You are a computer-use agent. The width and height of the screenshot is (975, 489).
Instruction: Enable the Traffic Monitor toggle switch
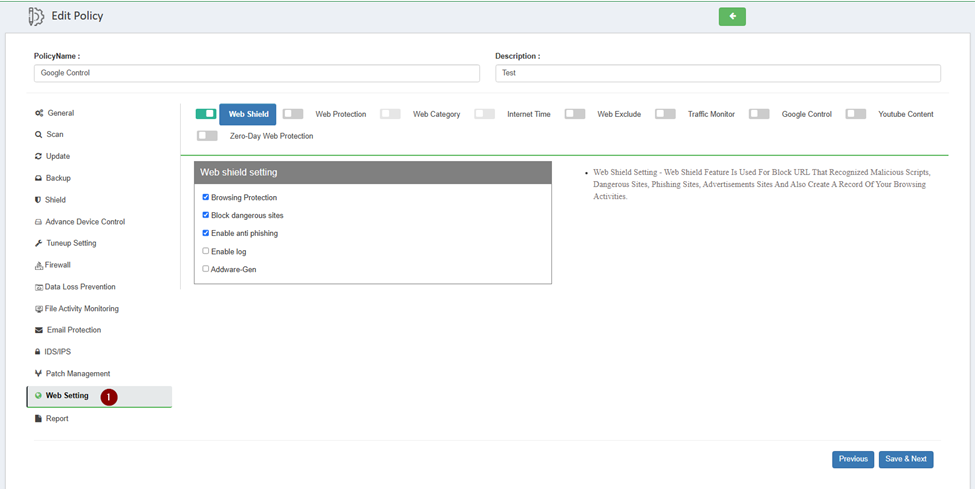665,114
